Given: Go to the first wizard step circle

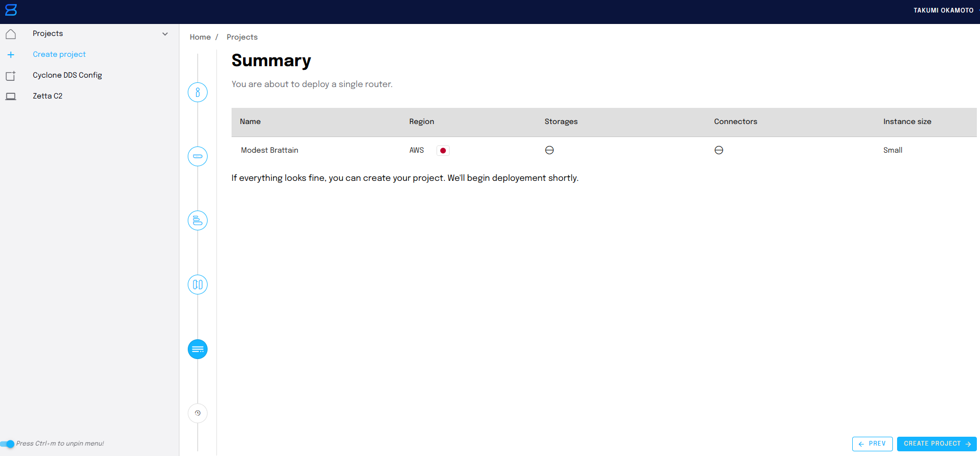Looking at the screenshot, I should tap(198, 92).
